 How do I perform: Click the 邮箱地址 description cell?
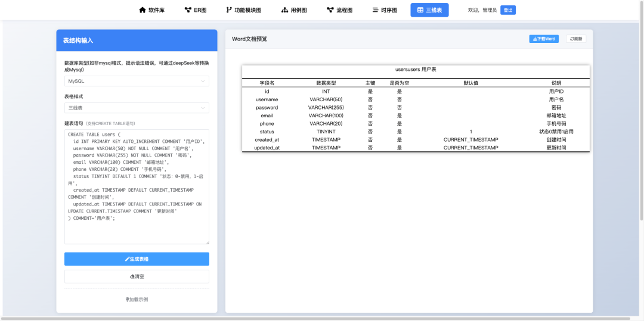(x=556, y=116)
